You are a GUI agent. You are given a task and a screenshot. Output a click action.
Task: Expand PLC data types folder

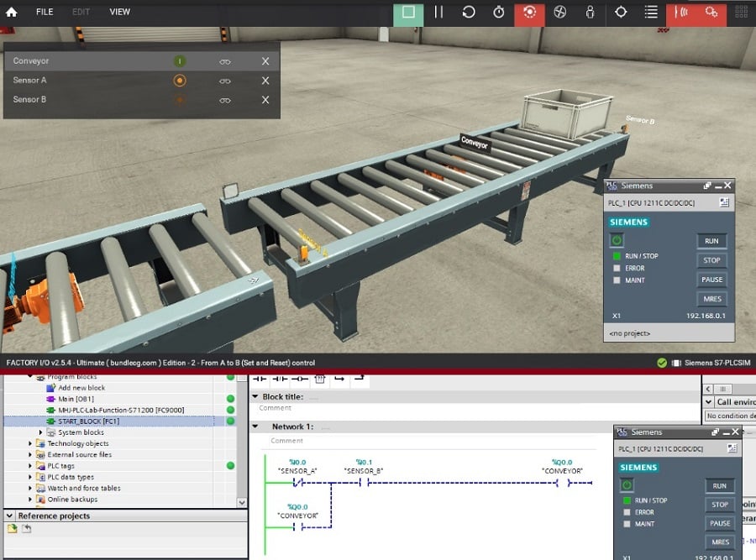(x=30, y=477)
